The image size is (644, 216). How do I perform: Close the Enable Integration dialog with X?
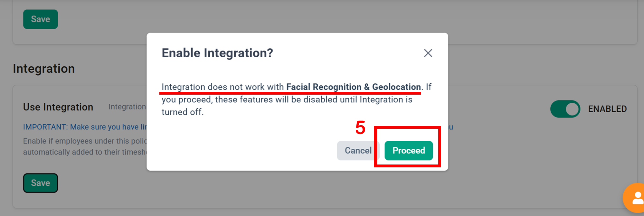click(428, 53)
